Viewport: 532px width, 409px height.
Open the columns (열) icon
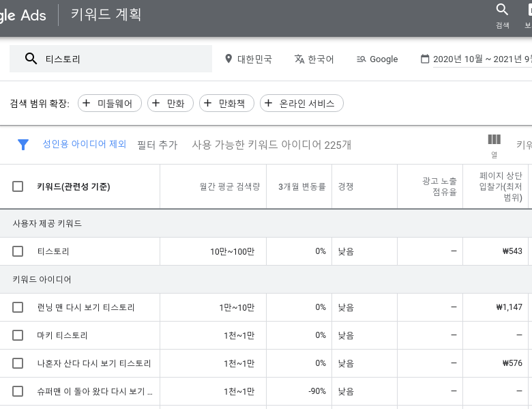[494, 139]
